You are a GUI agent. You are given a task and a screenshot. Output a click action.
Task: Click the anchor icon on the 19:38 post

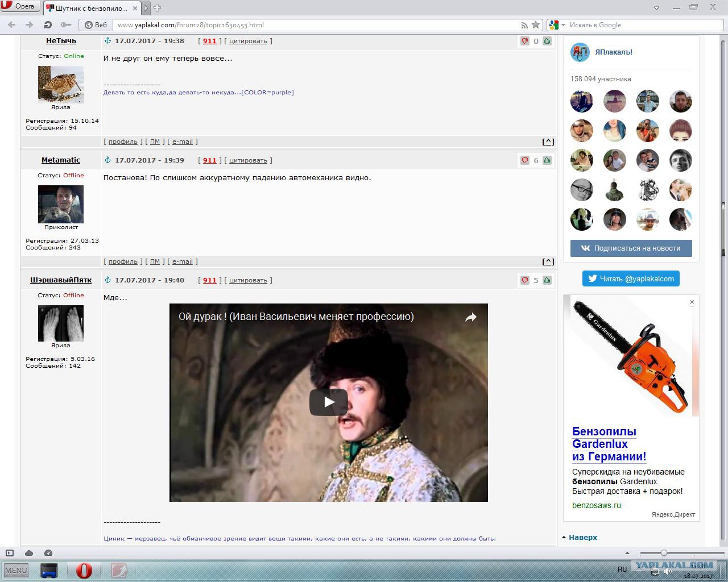coord(107,41)
